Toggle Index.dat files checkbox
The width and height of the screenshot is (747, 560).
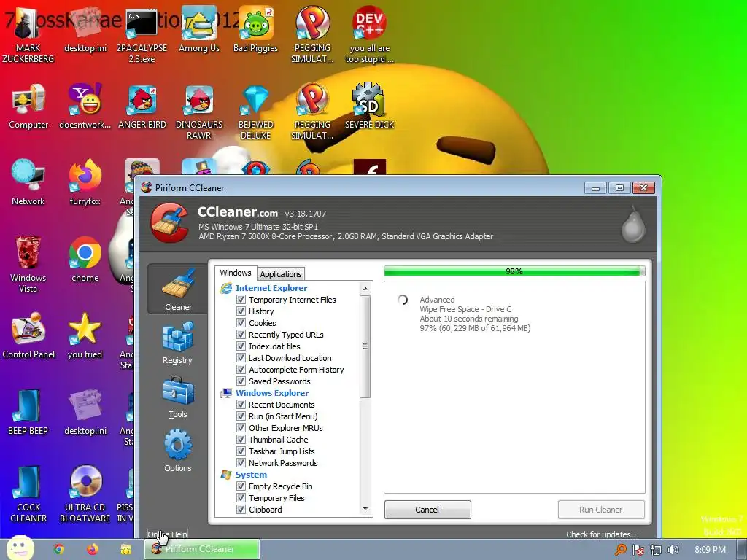(x=241, y=346)
